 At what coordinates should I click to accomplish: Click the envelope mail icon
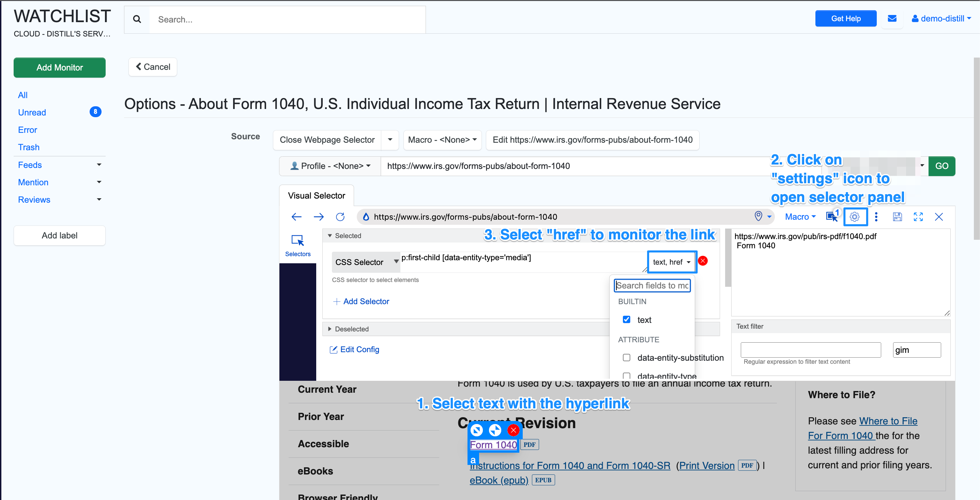point(892,18)
